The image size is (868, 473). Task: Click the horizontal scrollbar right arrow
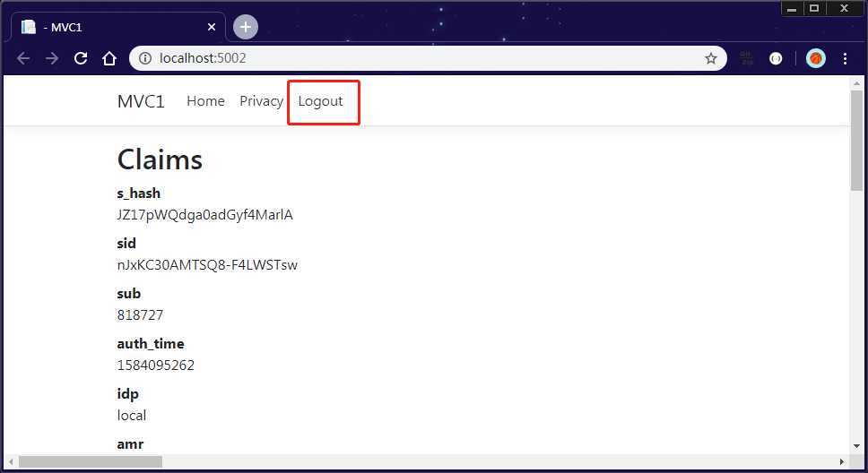coord(841,461)
